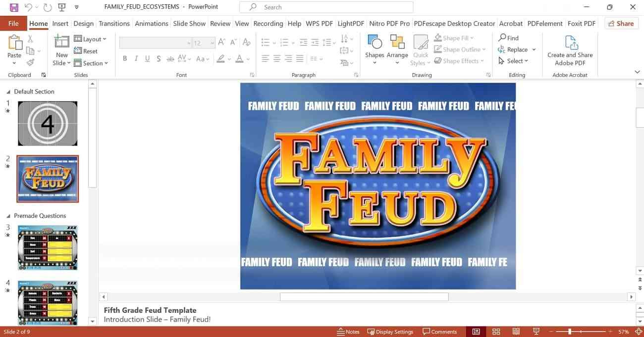Toggle Normal view button in status bar
Screen dimensions: 644x337
click(x=476, y=332)
